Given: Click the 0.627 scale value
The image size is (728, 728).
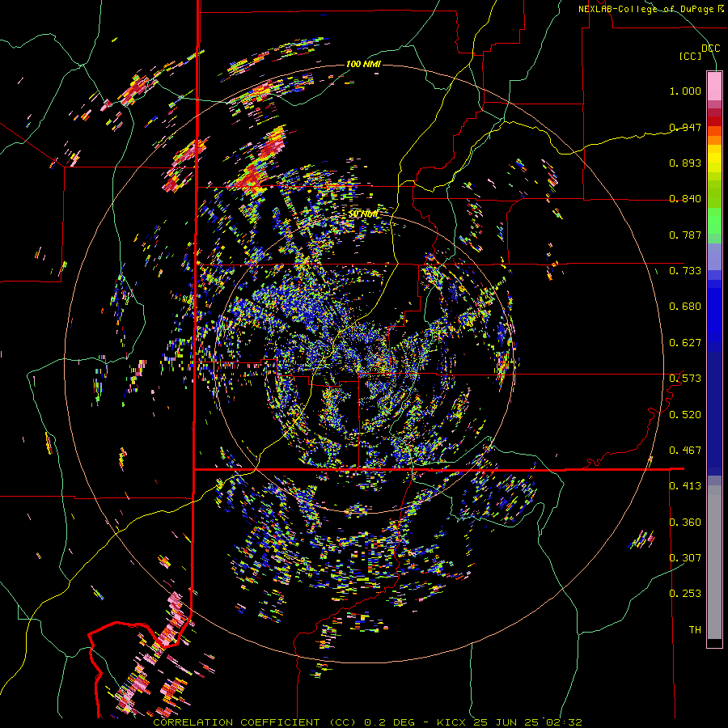Looking at the screenshot, I should (x=685, y=343).
